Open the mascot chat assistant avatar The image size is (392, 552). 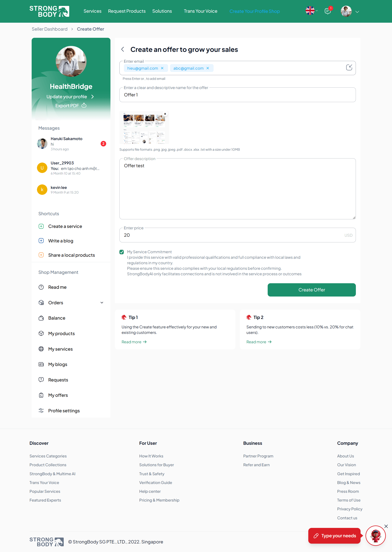coord(376,536)
